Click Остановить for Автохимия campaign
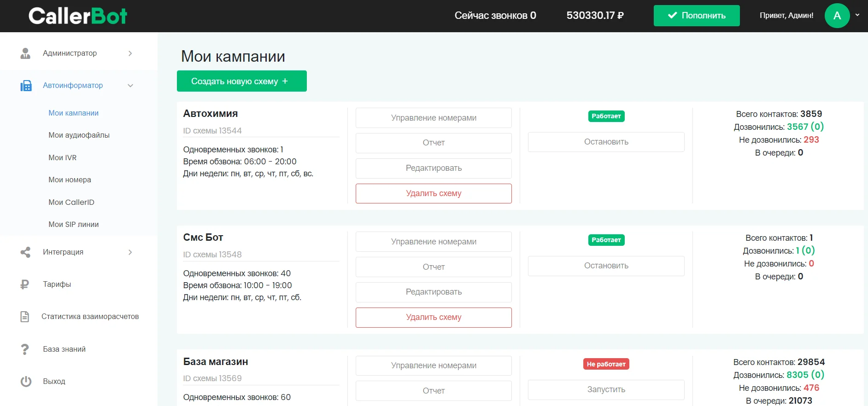Image resolution: width=868 pixels, height=406 pixels. (606, 142)
